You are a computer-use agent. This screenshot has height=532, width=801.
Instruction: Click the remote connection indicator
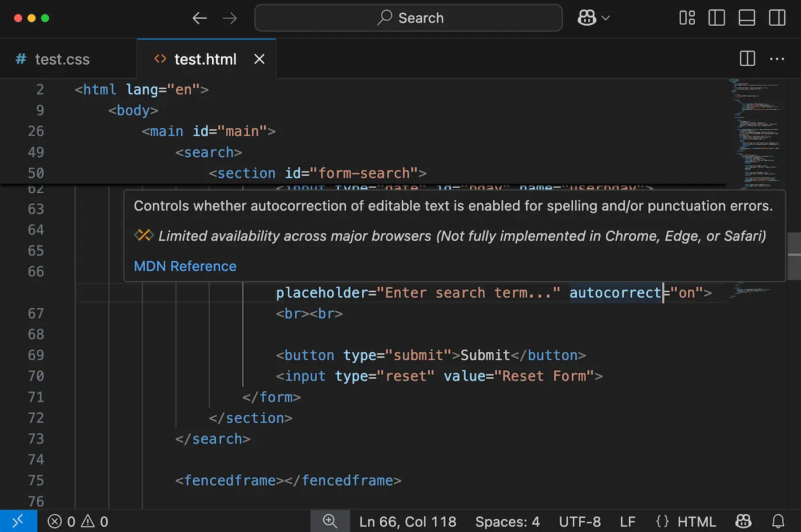tap(18, 521)
